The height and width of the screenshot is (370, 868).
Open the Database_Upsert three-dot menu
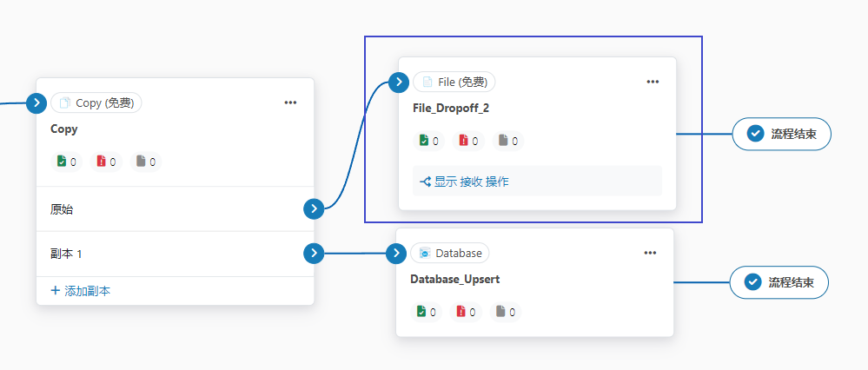click(651, 254)
